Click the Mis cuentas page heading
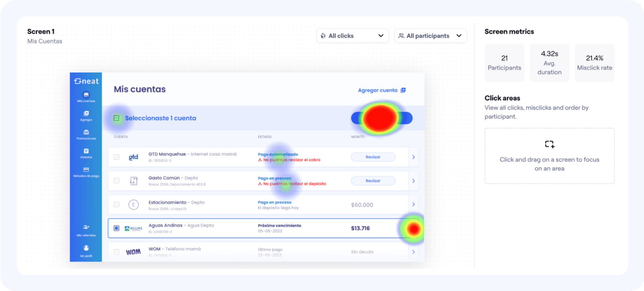 [x=140, y=89]
